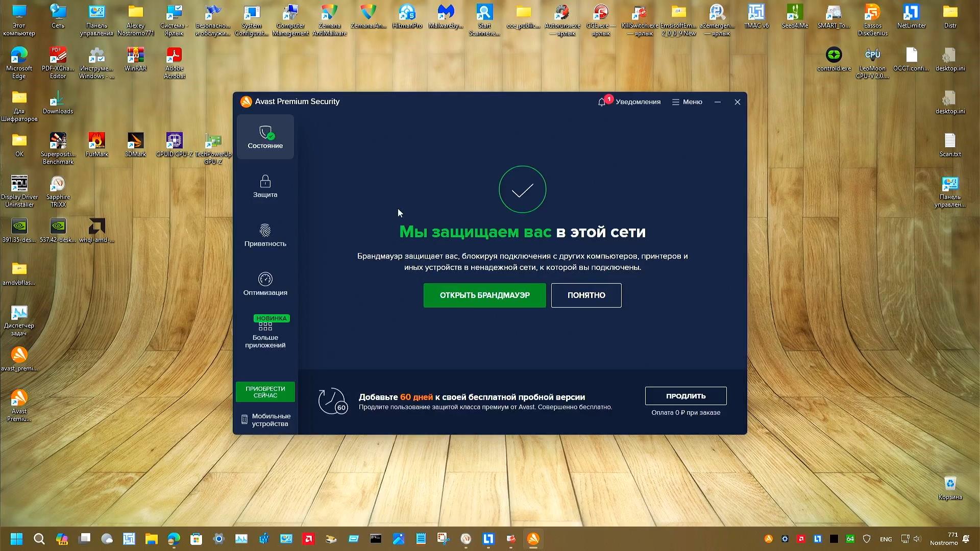
Task: Click the Avast icon in taskbar
Action: tap(533, 539)
